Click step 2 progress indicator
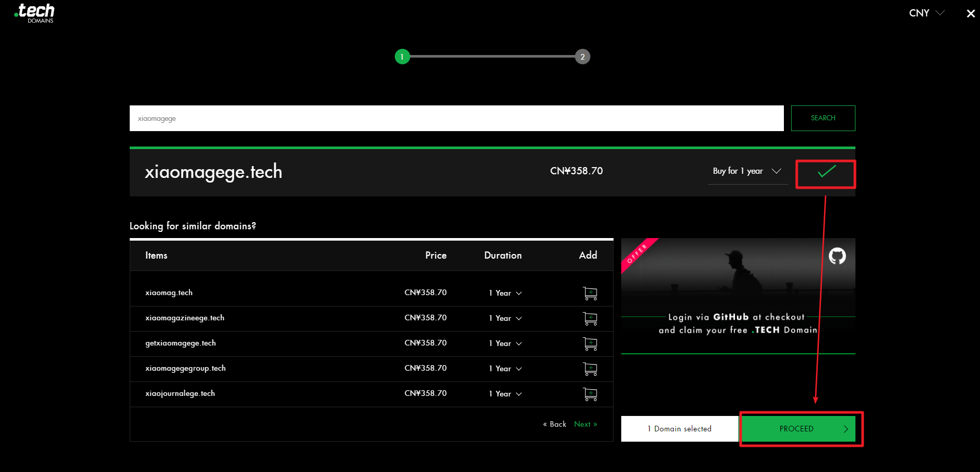This screenshot has width=980, height=472. tap(583, 57)
